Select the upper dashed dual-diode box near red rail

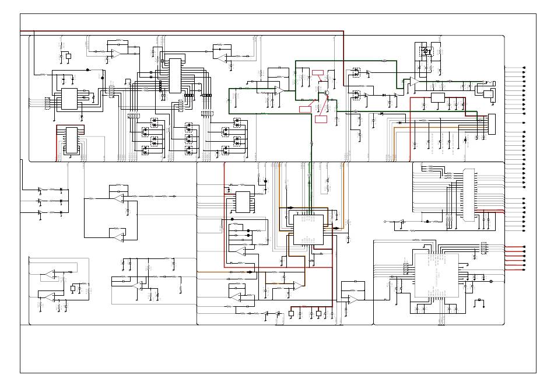[x=356, y=73]
